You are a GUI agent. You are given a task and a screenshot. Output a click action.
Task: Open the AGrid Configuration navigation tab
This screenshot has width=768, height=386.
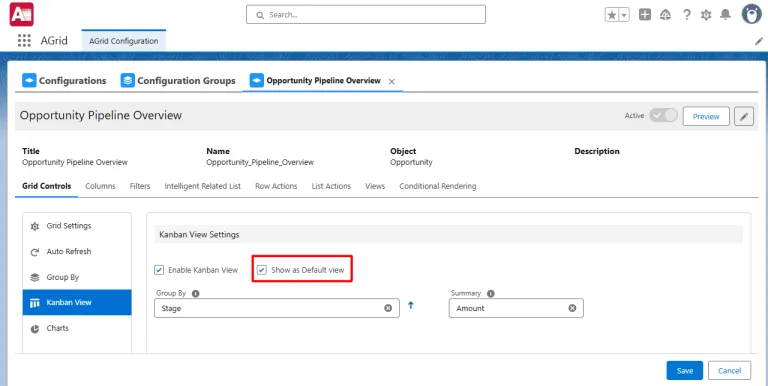[124, 41]
